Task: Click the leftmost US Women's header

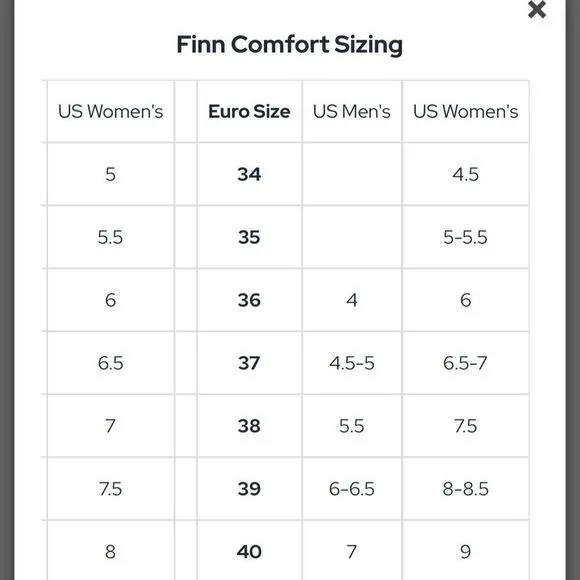Action: [111, 111]
